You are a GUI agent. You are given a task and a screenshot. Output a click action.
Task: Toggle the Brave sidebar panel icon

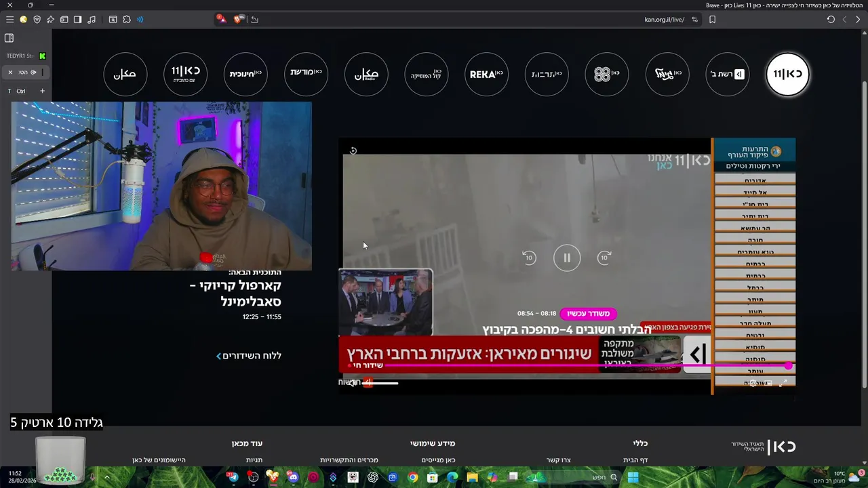tap(77, 20)
